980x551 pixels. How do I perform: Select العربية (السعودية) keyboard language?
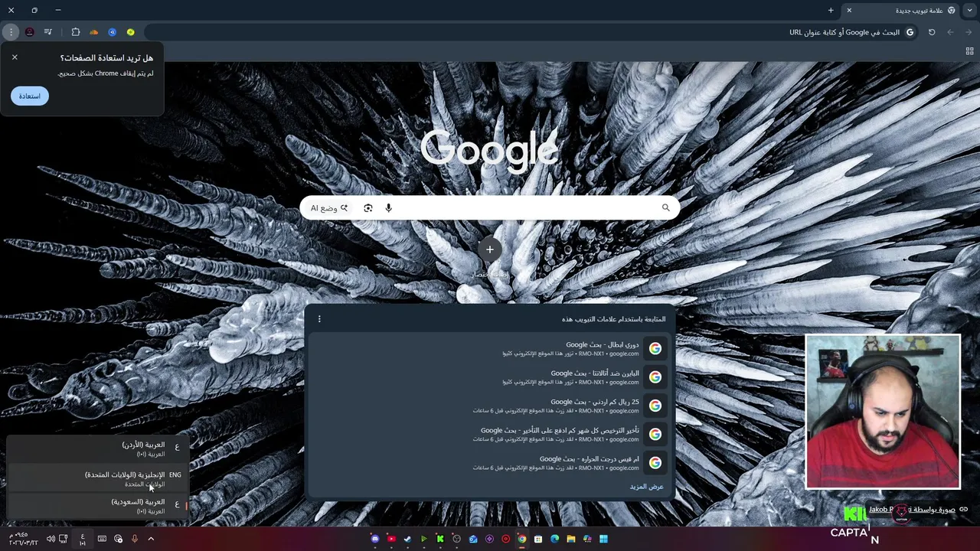click(x=97, y=506)
